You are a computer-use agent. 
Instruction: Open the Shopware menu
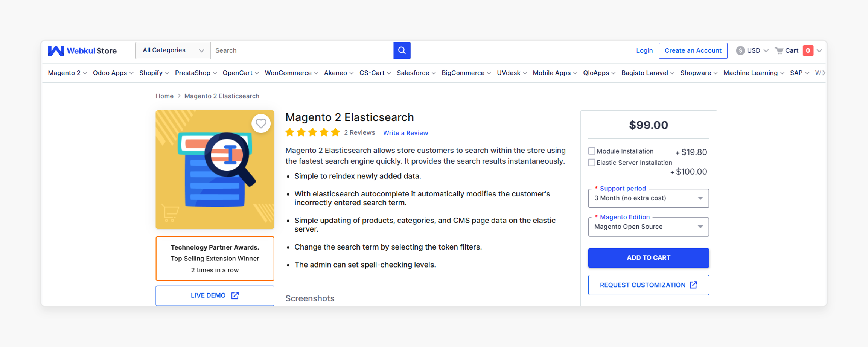pyautogui.click(x=699, y=73)
